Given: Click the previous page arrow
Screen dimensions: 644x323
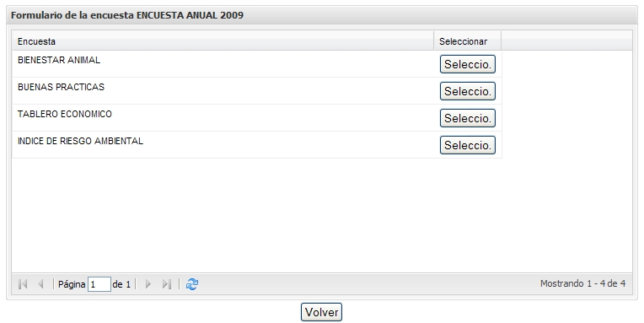Looking at the screenshot, I should [40, 284].
